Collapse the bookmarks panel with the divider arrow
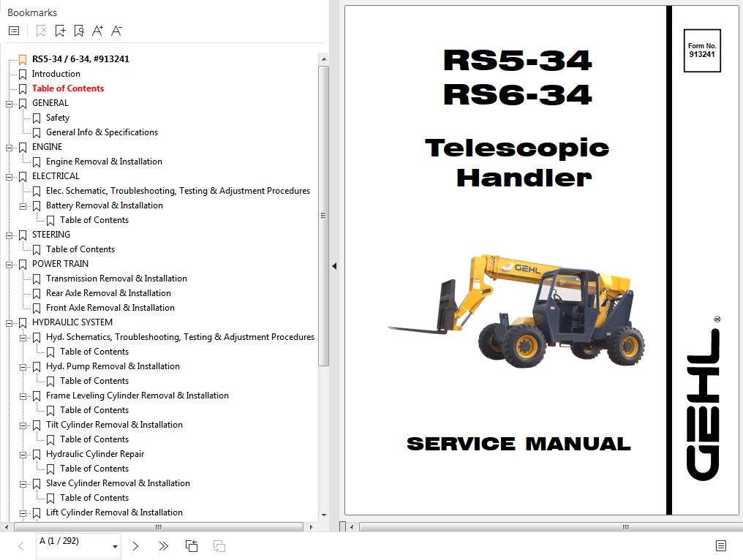The width and height of the screenshot is (743, 560). click(334, 266)
